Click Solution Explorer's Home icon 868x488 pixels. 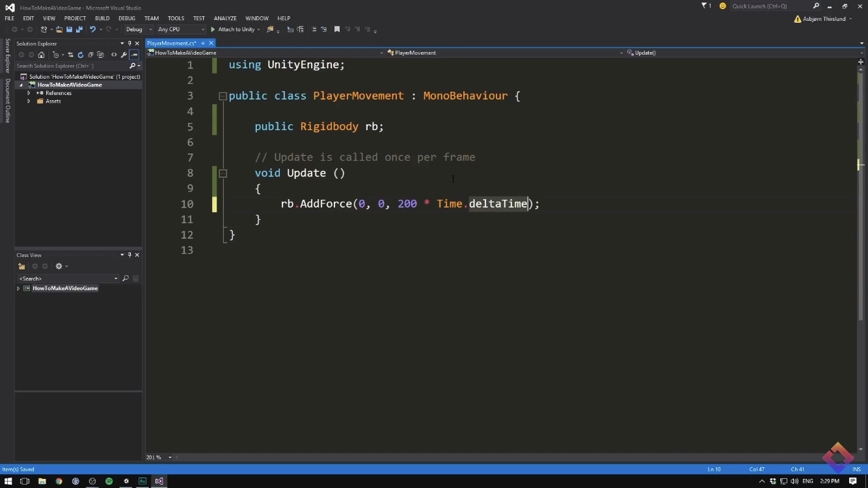pos(41,55)
